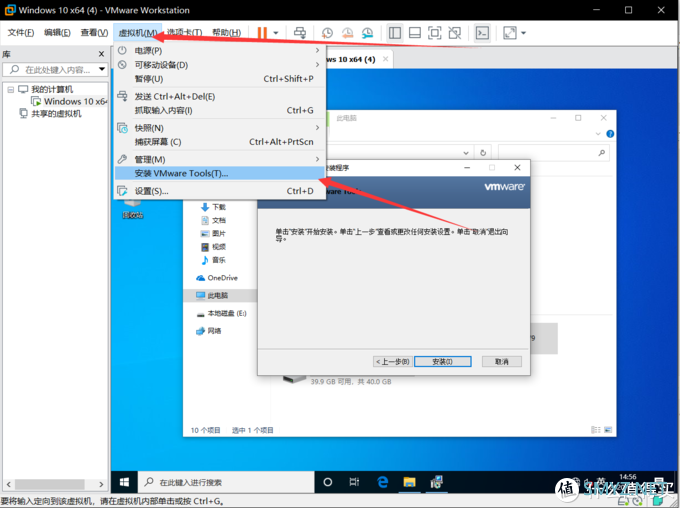Expand the Explorer ribbon chevron
680x508 pixels.
[598, 134]
